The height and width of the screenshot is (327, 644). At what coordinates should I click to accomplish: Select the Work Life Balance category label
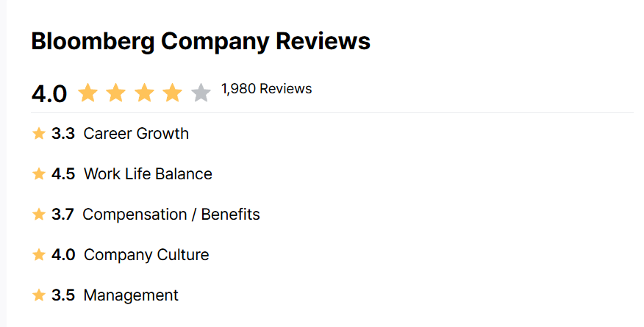pos(148,173)
